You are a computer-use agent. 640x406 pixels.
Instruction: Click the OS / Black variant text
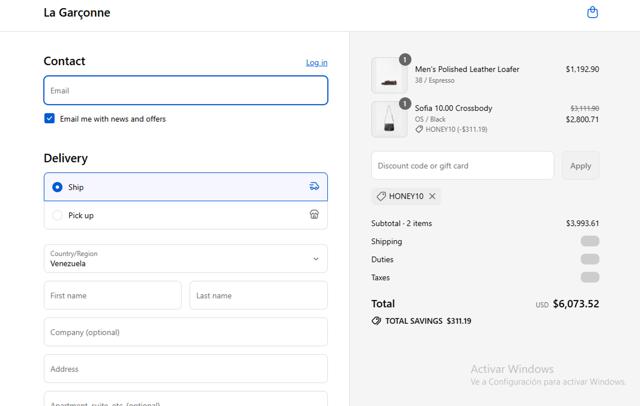pyautogui.click(x=430, y=119)
